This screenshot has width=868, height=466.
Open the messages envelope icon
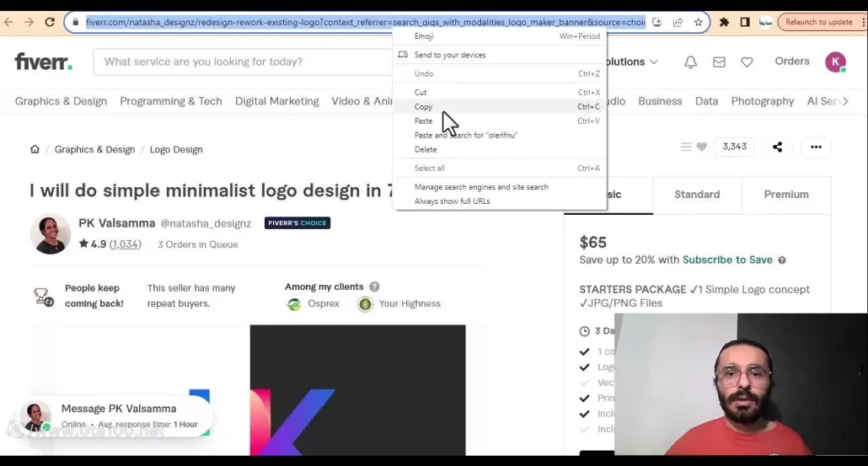click(719, 62)
